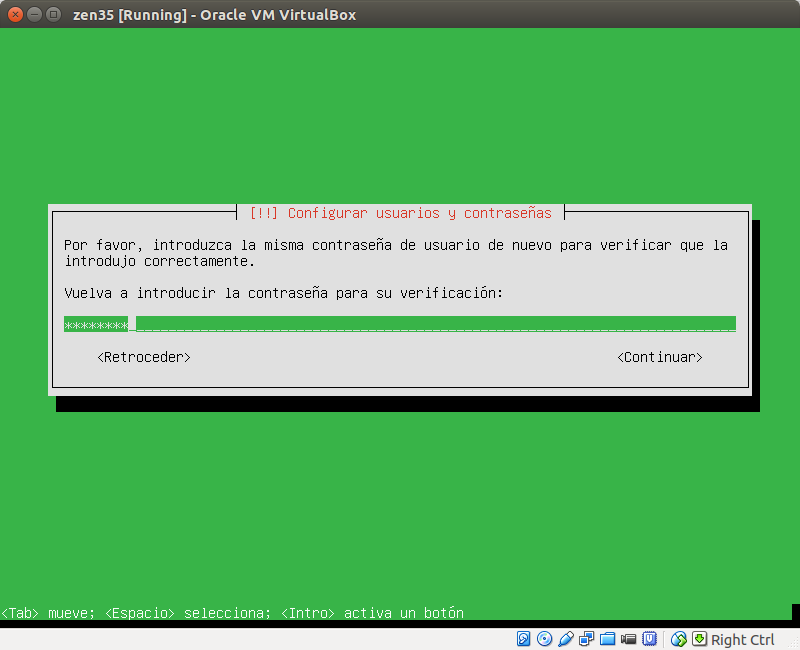This screenshot has width=800, height=650.
Task: Select the Continuar button
Action: (x=659, y=356)
